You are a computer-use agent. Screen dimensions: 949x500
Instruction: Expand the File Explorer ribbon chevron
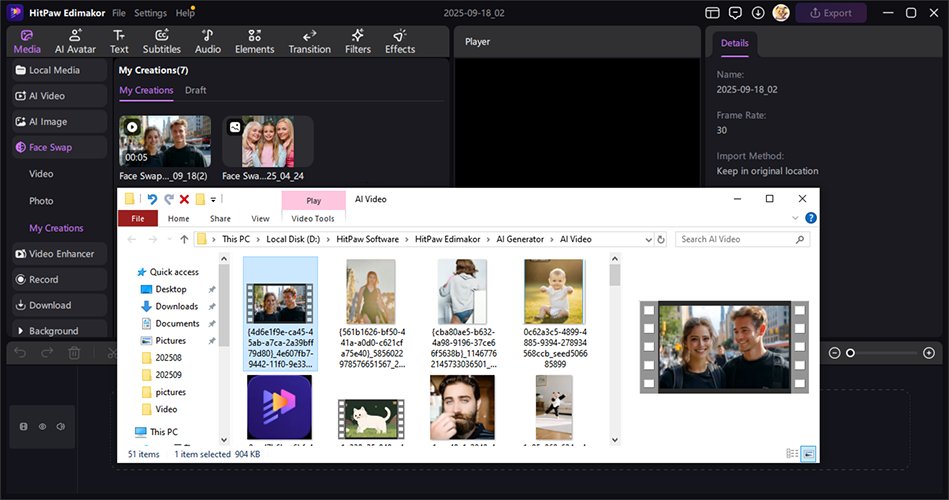(797, 218)
